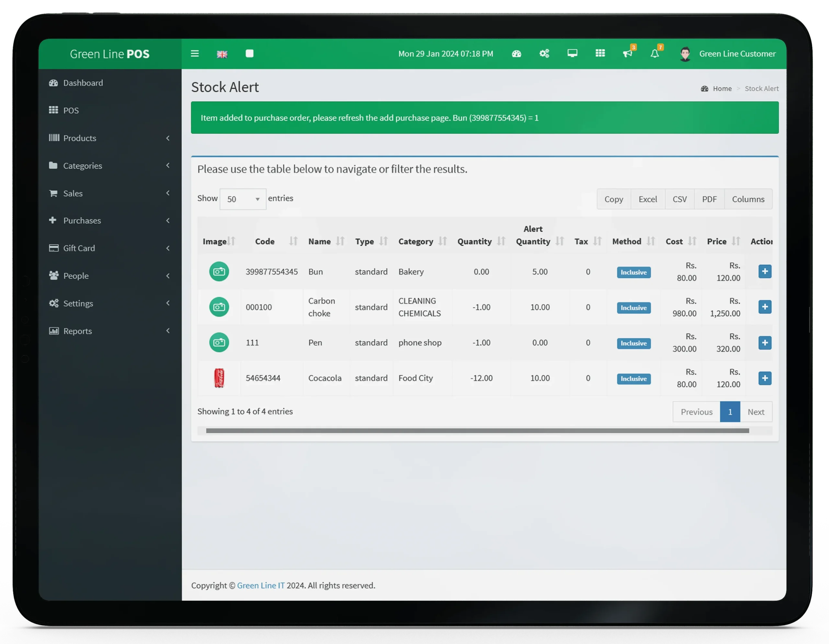Click the monitor display icon in header
This screenshot has width=829, height=644.
click(572, 53)
